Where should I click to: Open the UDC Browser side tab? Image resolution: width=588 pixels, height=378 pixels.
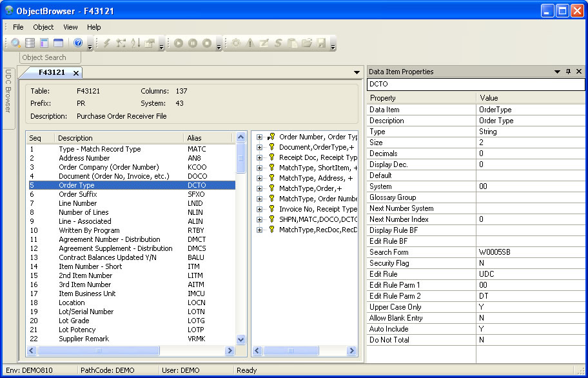pyautogui.click(x=8, y=91)
